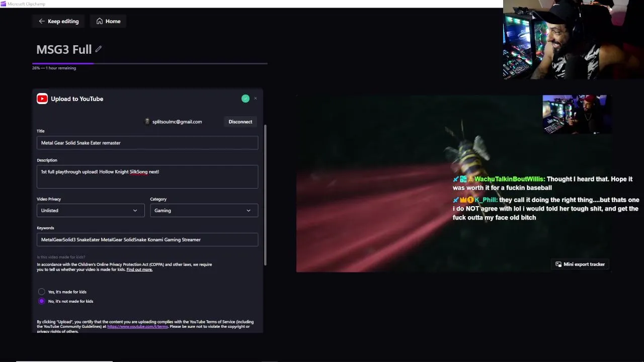Click the MSG3 Full project title
Screen dimensions: 644x362
(64, 49)
